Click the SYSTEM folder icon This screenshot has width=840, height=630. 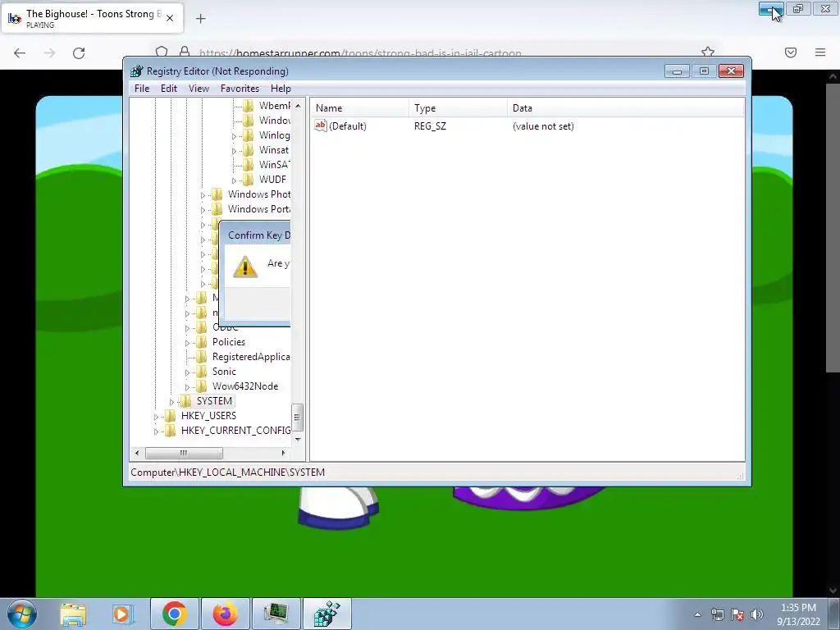click(185, 400)
